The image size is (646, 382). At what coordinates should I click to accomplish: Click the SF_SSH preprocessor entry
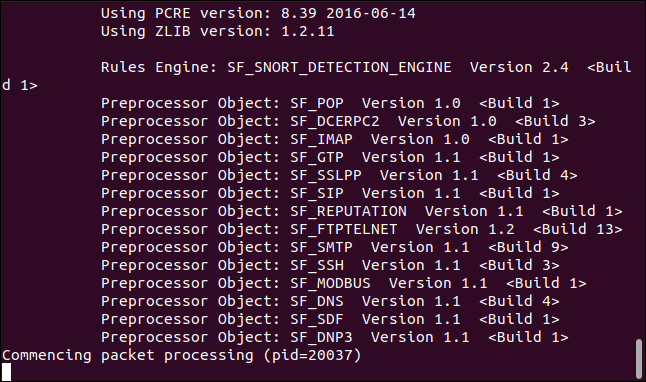click(330, 265)
